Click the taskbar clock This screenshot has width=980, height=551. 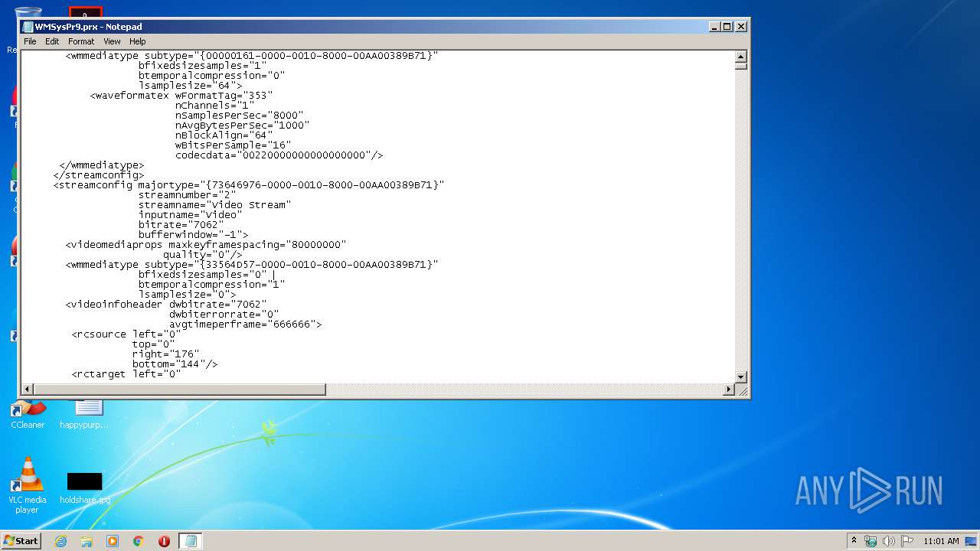point(941,541)
